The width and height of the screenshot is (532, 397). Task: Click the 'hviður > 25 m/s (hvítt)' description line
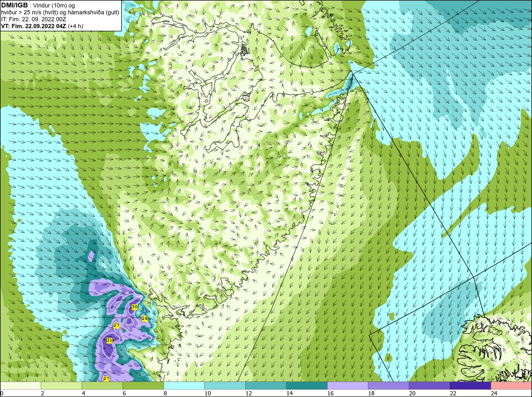(x=60, y=13)
